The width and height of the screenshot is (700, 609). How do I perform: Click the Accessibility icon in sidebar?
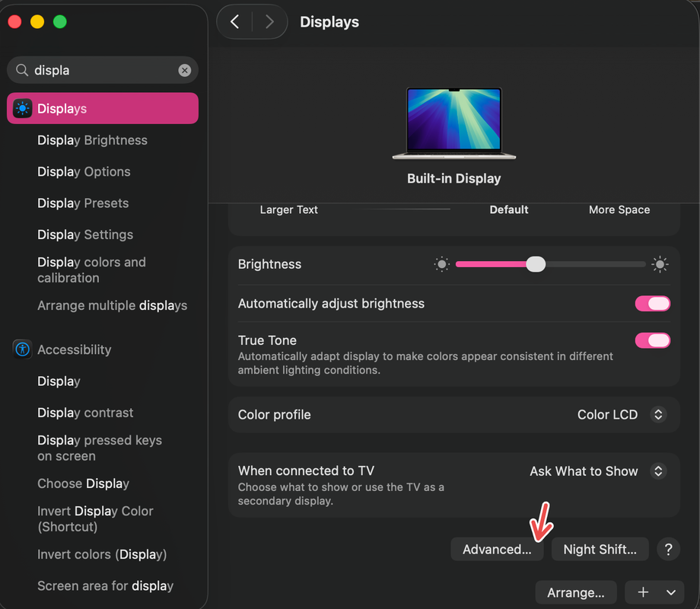[22, 349]
